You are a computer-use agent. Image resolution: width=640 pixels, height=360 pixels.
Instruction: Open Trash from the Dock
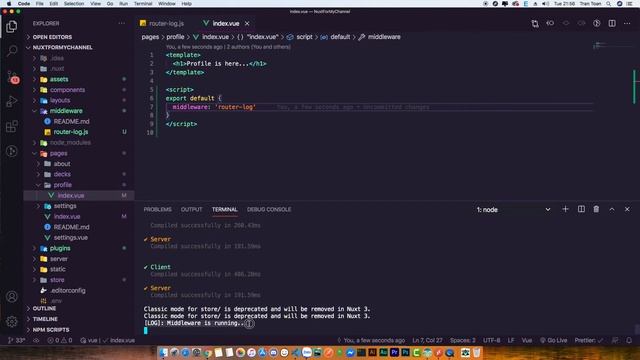click(x=476, y=352)
